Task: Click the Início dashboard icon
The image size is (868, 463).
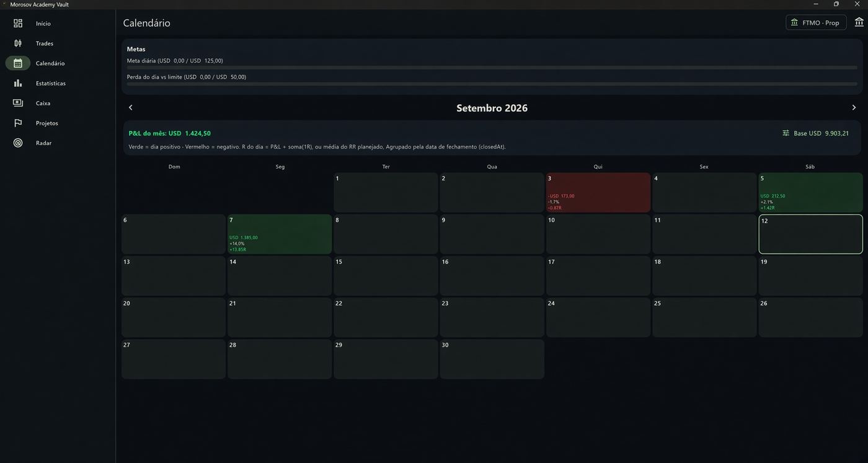Action: coord(18,24)
